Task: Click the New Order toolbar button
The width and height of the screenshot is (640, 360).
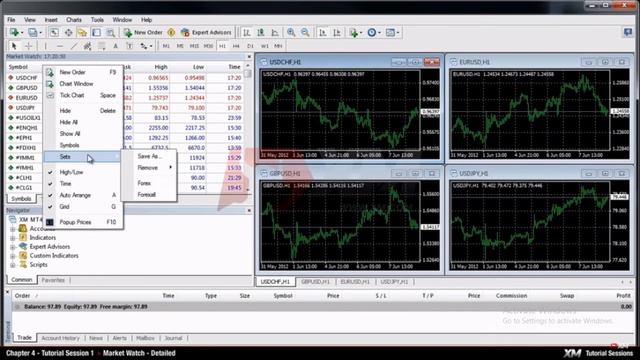Action: [x=143, y=32]
